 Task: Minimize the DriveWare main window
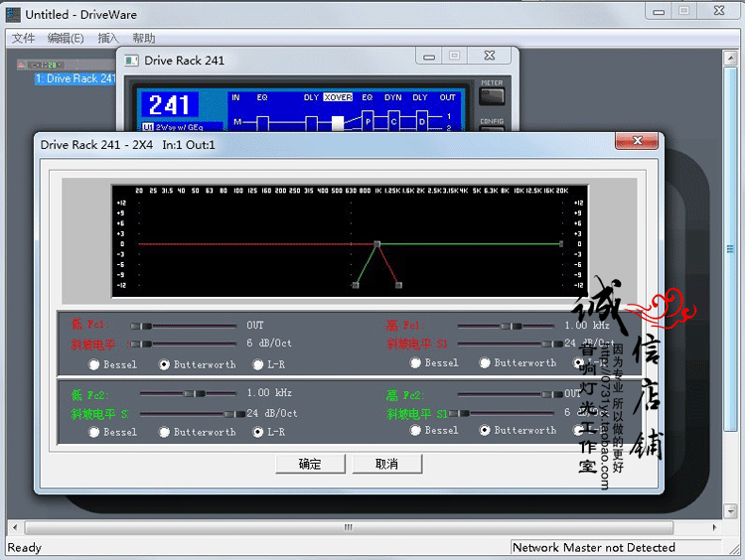pos(659,12)
